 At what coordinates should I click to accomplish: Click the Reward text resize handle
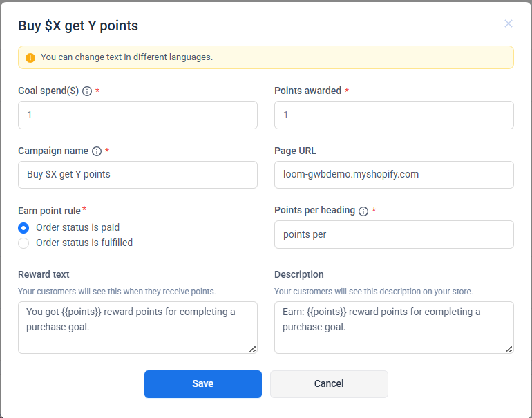click(253, 349)
